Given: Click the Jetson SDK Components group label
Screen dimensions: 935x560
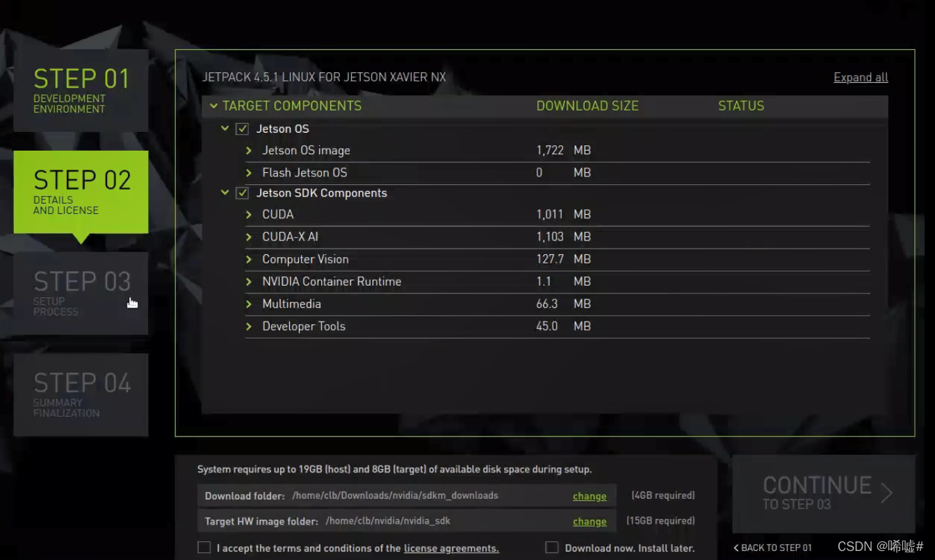Looking at the screenshot, I should [x=322, y=193].
